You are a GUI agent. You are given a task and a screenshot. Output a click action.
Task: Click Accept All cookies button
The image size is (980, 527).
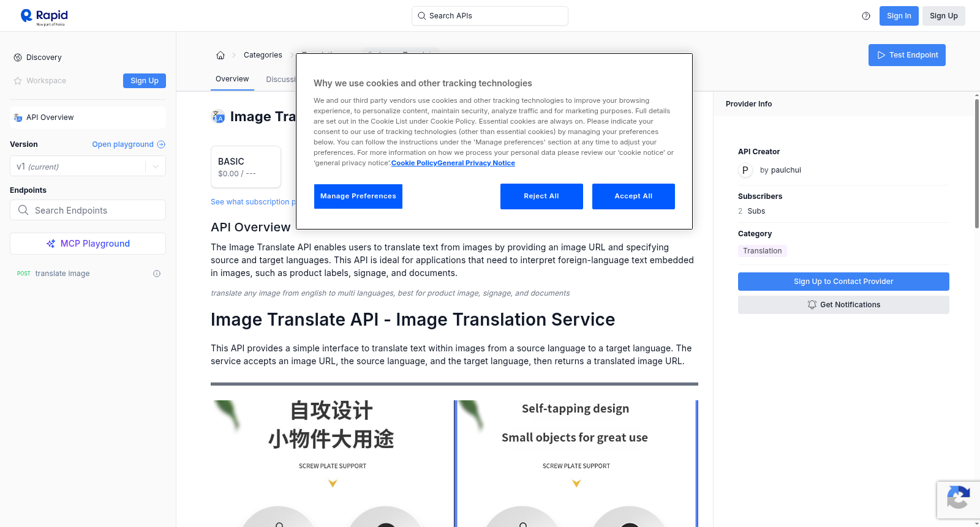tap(633, 196)
